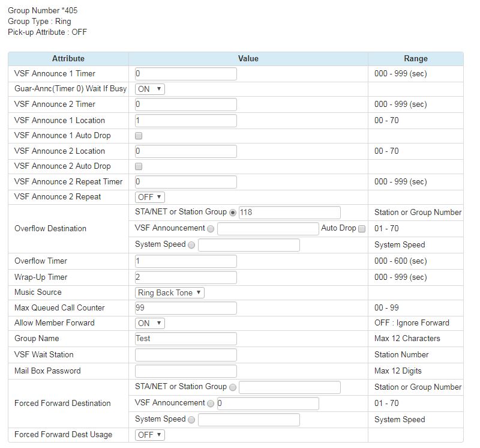
Task: Open VSF Announce 2 Repeat dropdown
Action: (150, 197)
